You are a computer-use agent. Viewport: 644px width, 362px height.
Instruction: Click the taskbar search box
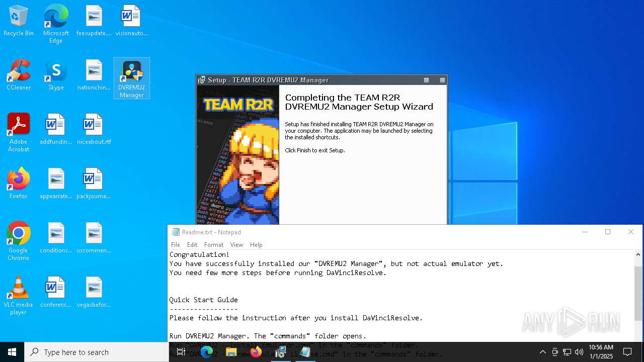97,352
